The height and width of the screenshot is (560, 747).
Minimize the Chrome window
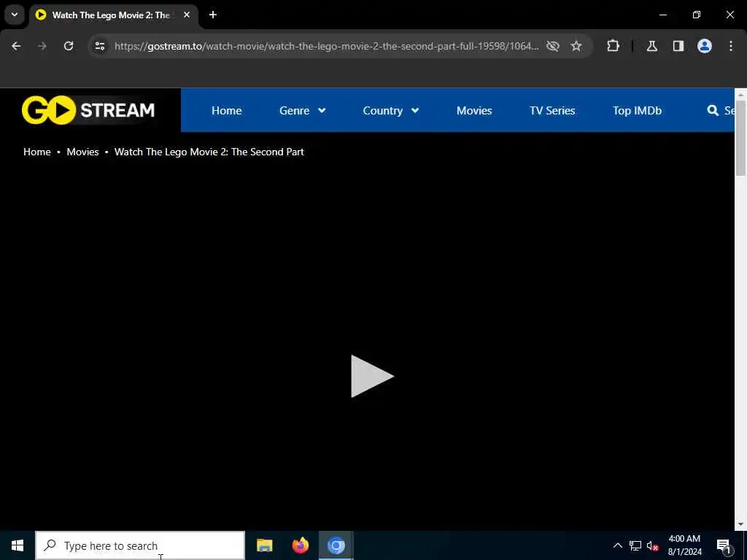[663, 15]
